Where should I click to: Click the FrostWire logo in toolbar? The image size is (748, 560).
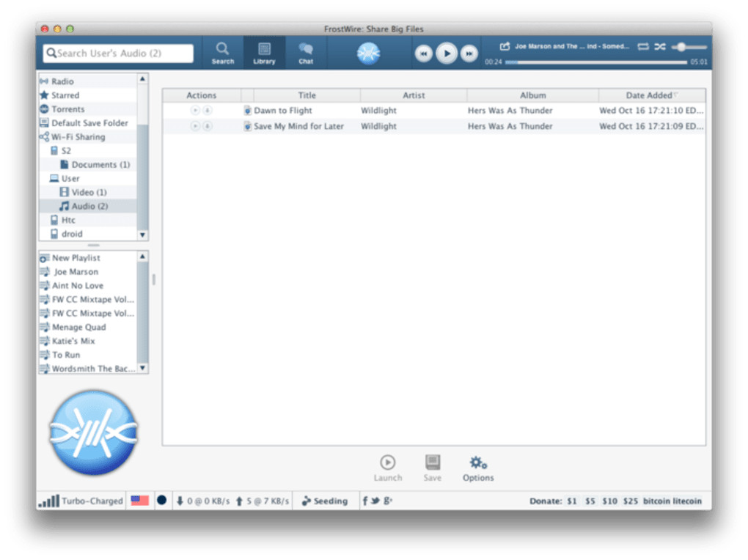[x=368, y=53]
